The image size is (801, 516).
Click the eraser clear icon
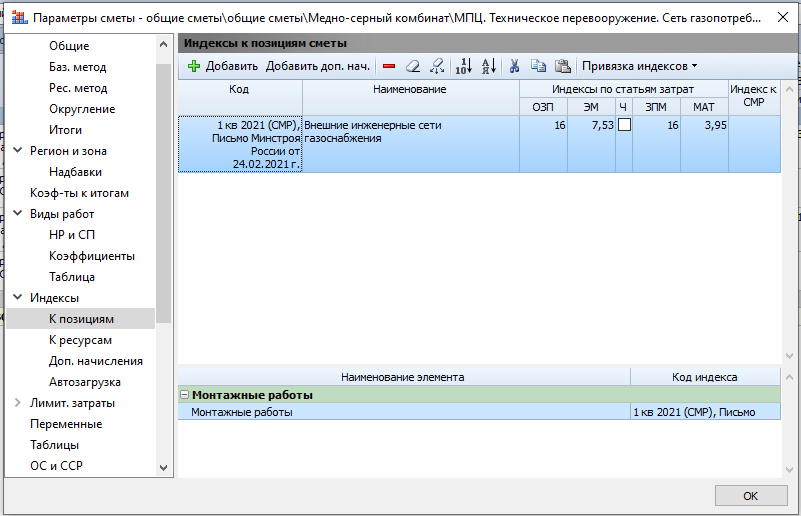coord(413,66)
